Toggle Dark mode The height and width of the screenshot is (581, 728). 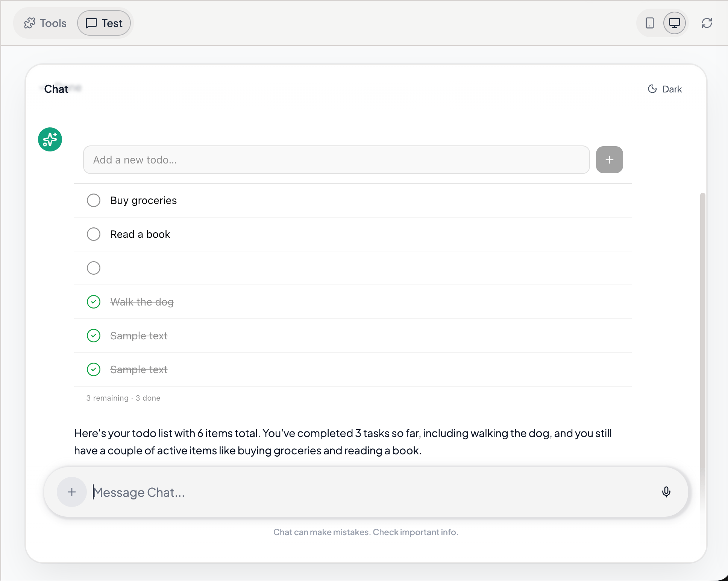[x=665, y=89]
